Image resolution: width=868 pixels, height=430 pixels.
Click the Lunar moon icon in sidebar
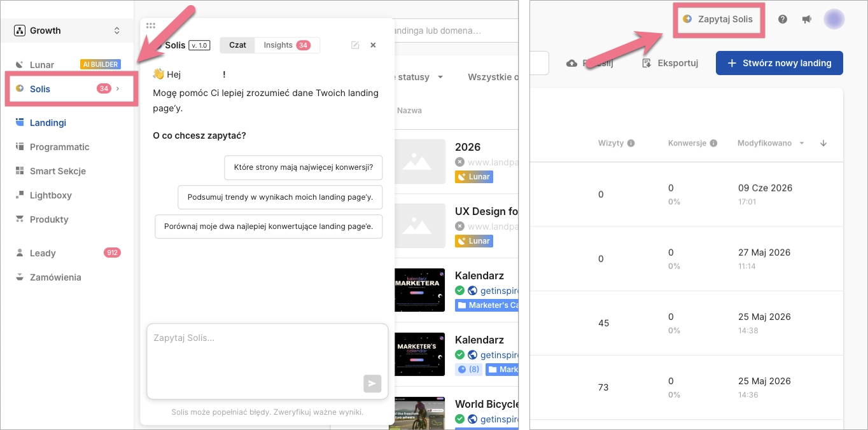19,64
